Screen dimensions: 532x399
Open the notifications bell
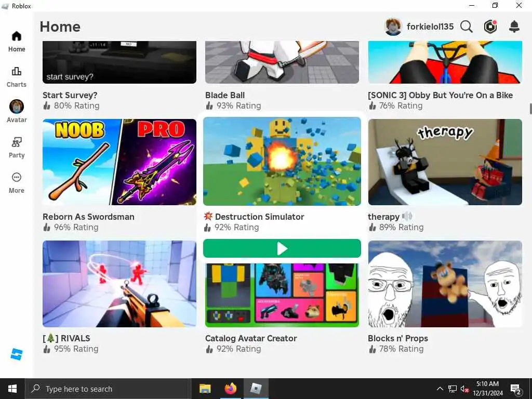[514, 26]
